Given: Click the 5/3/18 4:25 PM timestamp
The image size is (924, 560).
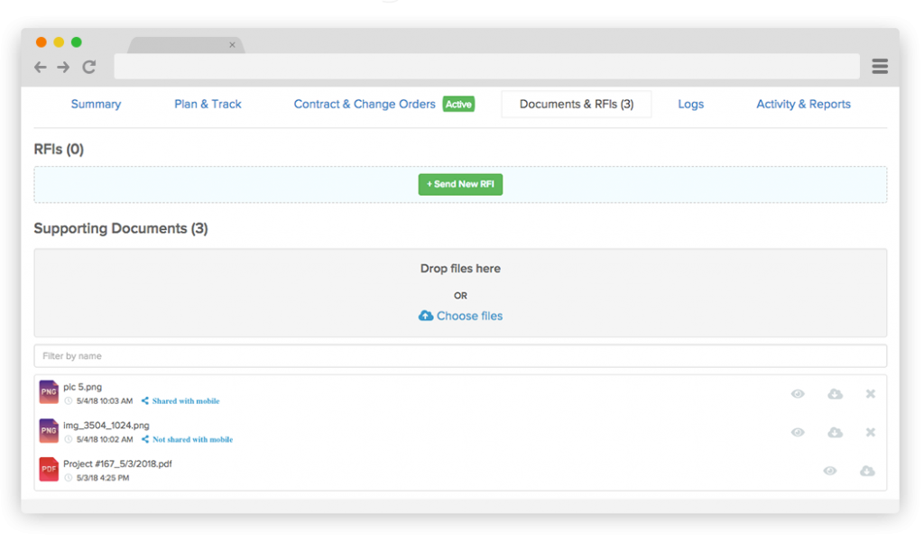Looking at the screenshot, I should [103, 478].
